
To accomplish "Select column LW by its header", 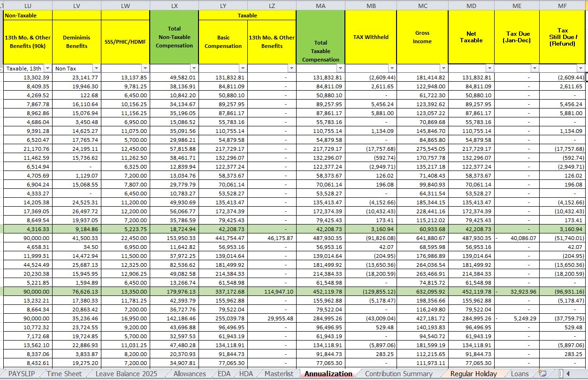I will pos(125,5).
